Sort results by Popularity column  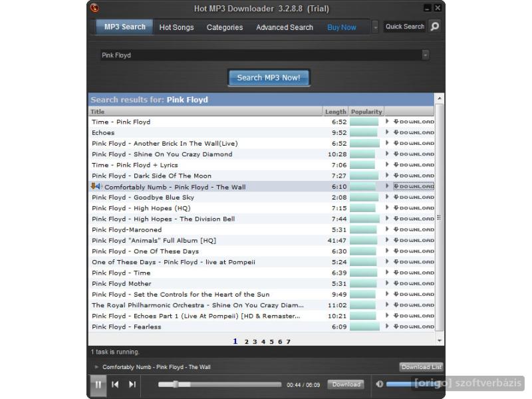coord(366,112)
